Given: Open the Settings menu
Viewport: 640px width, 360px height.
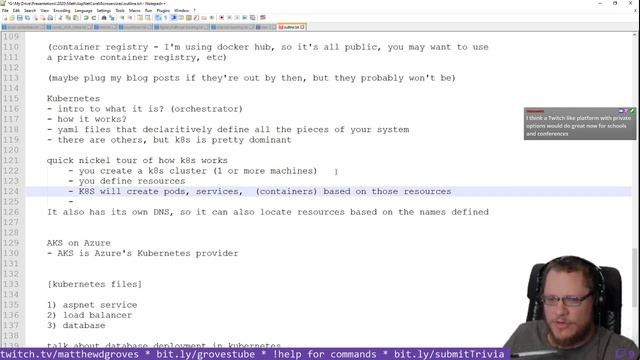Looking at the screenshot, I should [x=104, y=10].
